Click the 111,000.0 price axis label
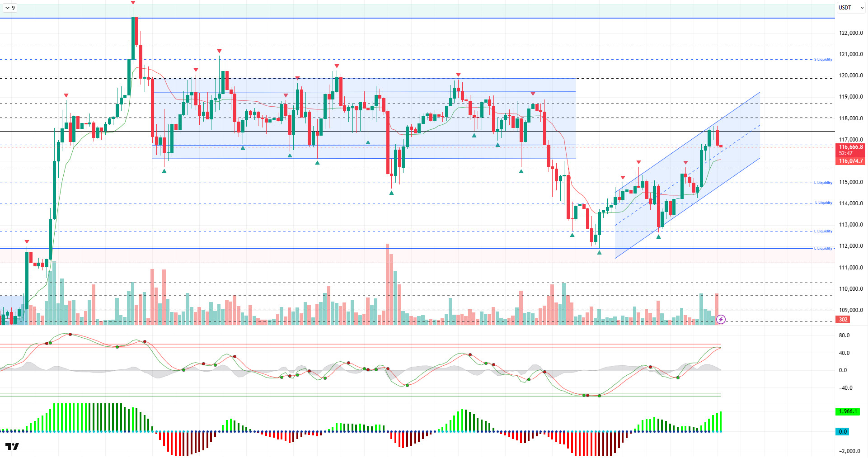868x458 pixels. click(851, 268)
